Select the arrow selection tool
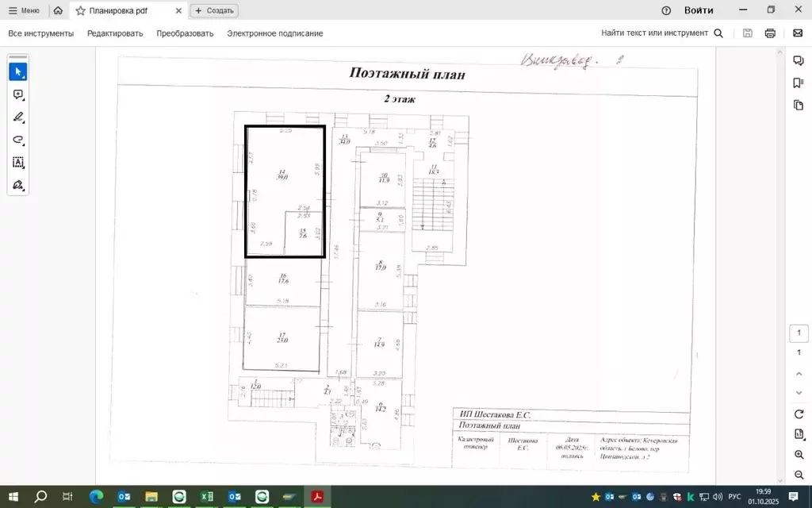The image size is (812, 508). pyautogui.click(x=18, y=71)
